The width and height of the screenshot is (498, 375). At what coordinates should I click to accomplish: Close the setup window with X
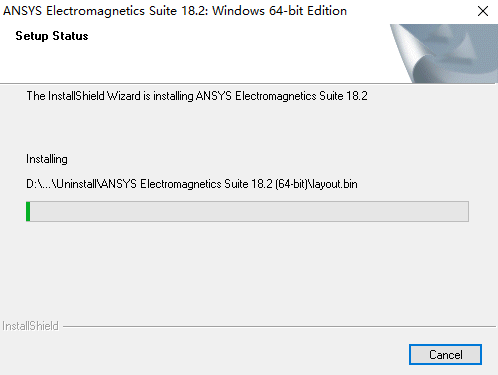(x=483, y=11)
